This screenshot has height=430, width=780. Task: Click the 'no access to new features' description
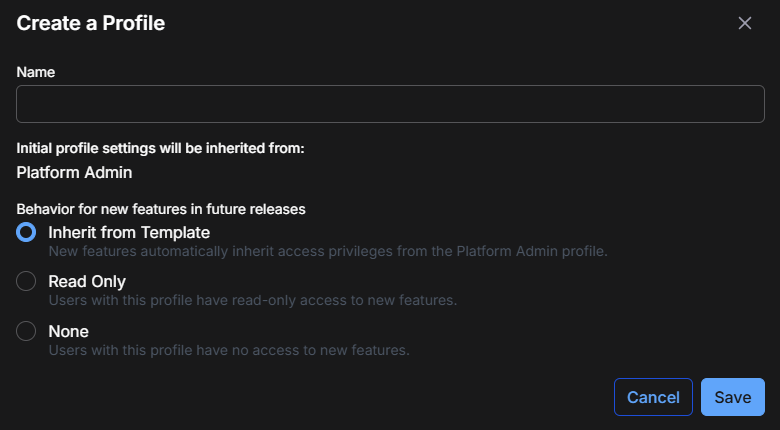229,350
